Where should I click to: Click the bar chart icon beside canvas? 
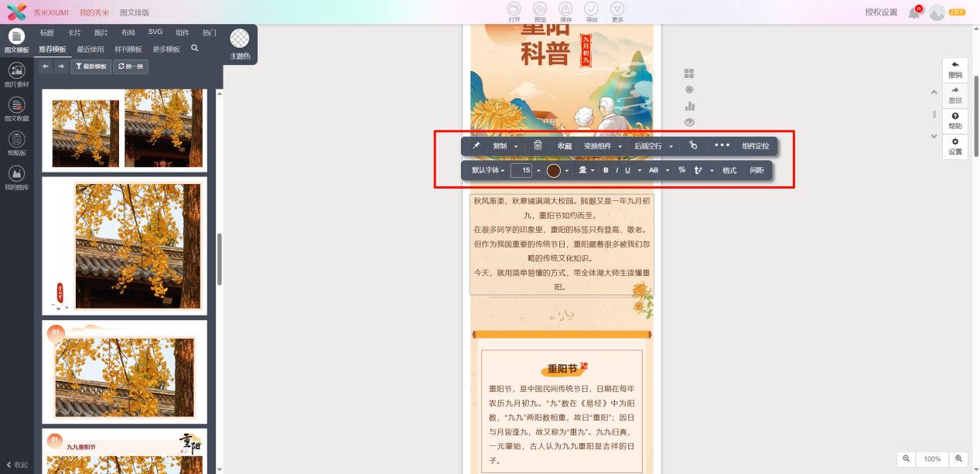[x=689, y=106]
